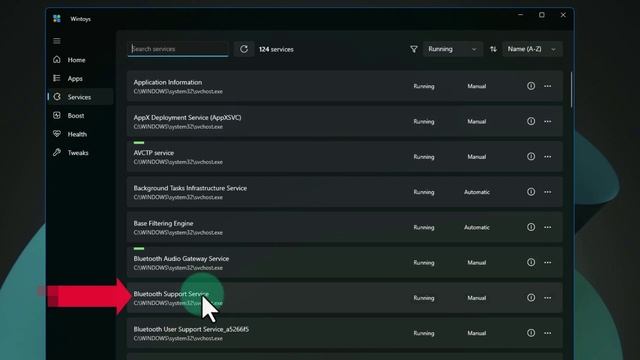The height and width of the screenshot is (360, 640).
Task: Show info for Background Tasks Infrastructure Service
Action: (x=531, y=191)
